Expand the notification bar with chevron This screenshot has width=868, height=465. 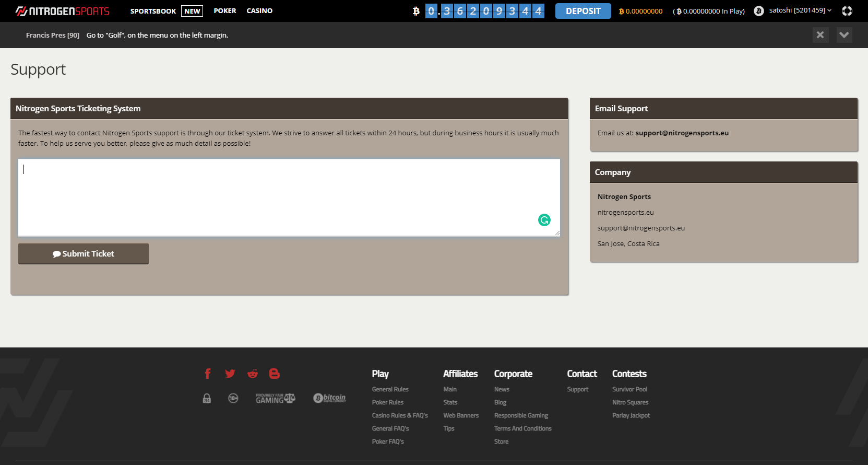tap(845, 35)
